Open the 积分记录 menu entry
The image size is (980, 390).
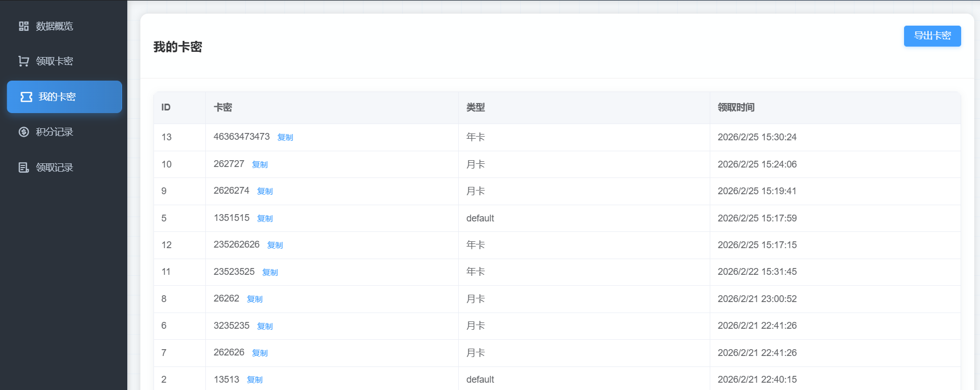coord(54,132)
